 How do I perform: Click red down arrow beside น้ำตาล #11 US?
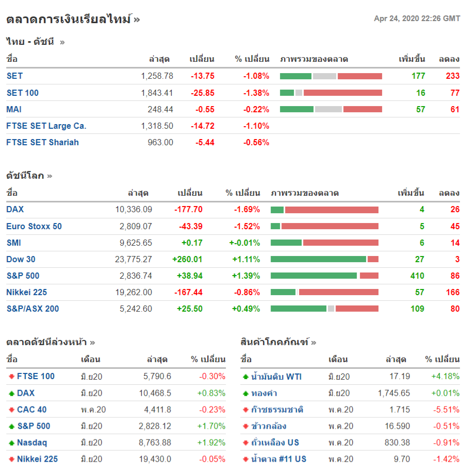(245, 459)
